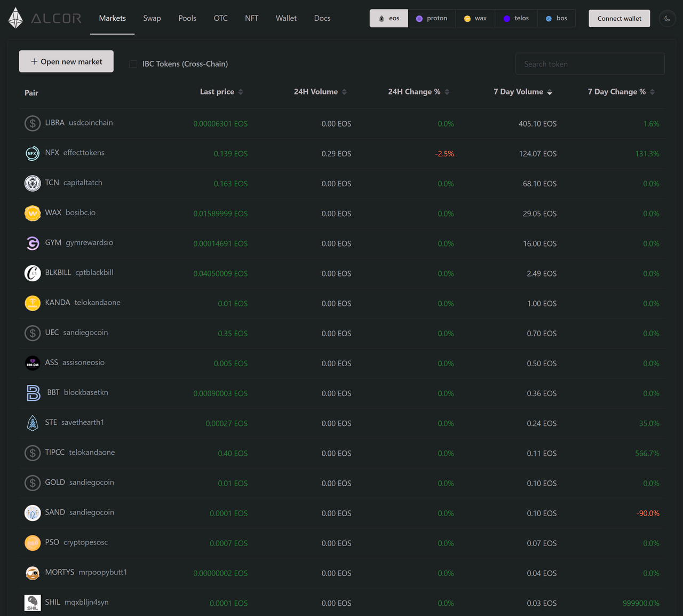Click the KANDA token icon
Viewport: 683px width, 616px height.
point(33,303)
